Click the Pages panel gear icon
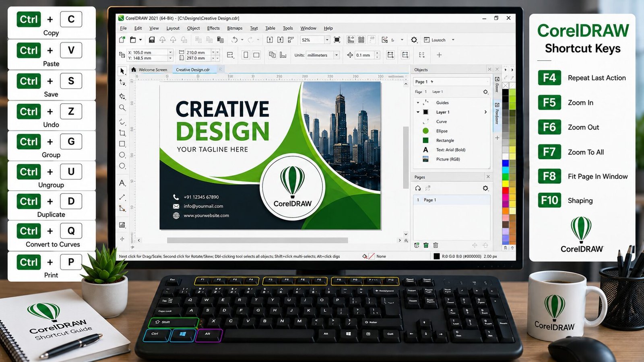 485,188
